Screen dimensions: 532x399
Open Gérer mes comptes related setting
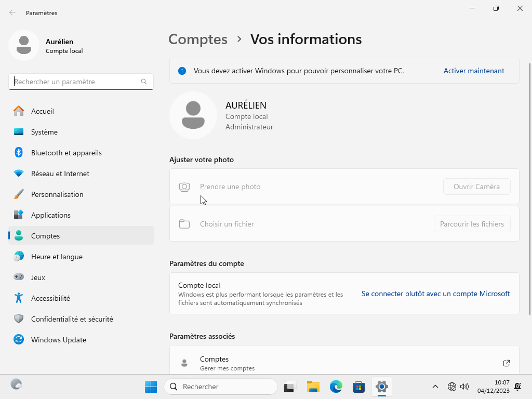click(x=344, y=360)
